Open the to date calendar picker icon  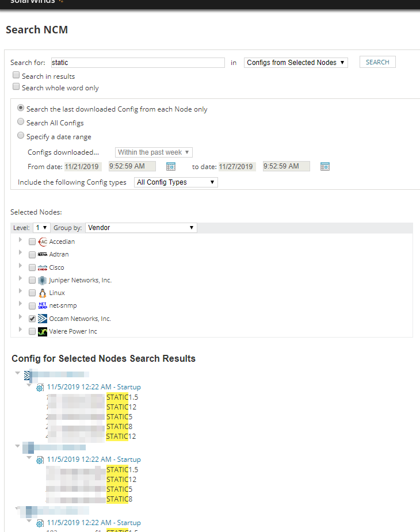click(325, 166)
